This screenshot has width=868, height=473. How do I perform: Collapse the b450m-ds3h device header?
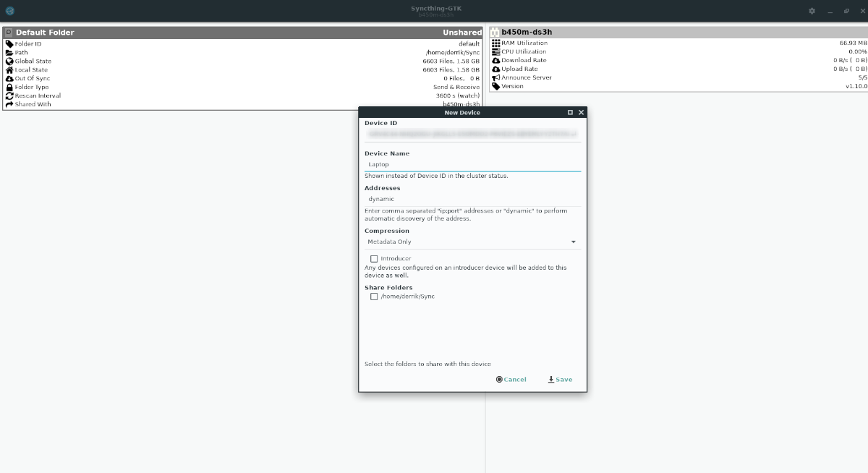678,33
